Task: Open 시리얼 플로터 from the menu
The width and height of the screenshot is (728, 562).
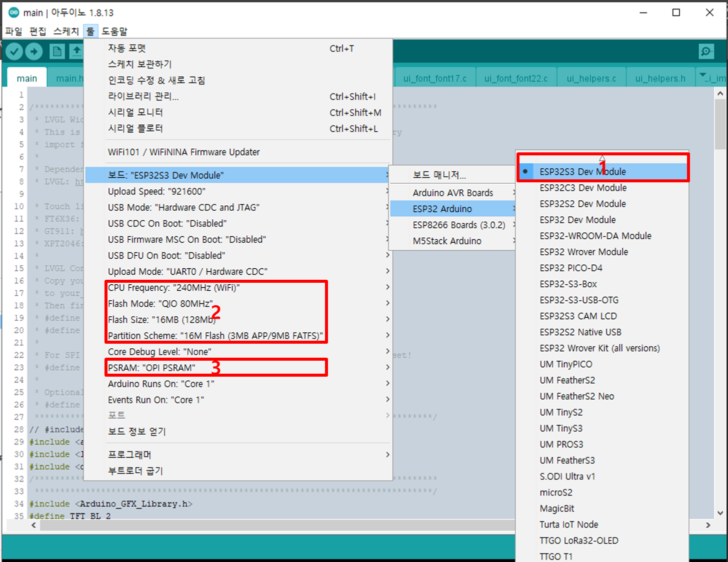Action: click(238, 128)
